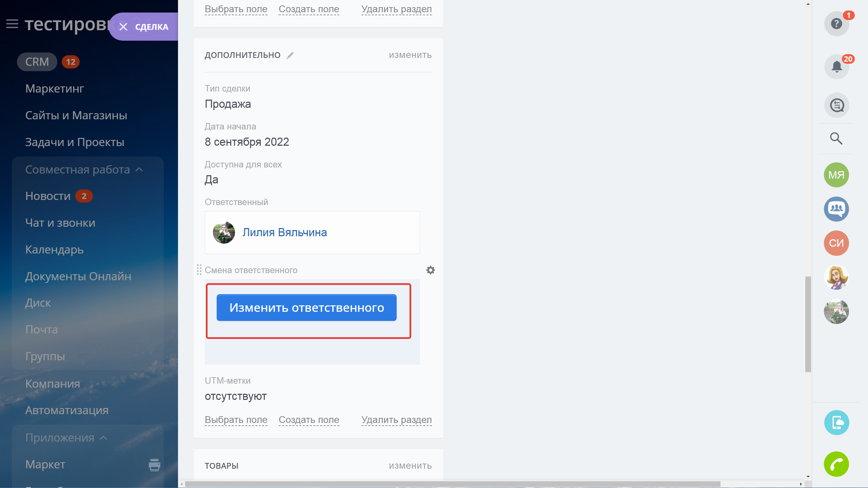Click the pencil icon next to Дополнительно
Screen dimensions: 868x488
[290, 55]
